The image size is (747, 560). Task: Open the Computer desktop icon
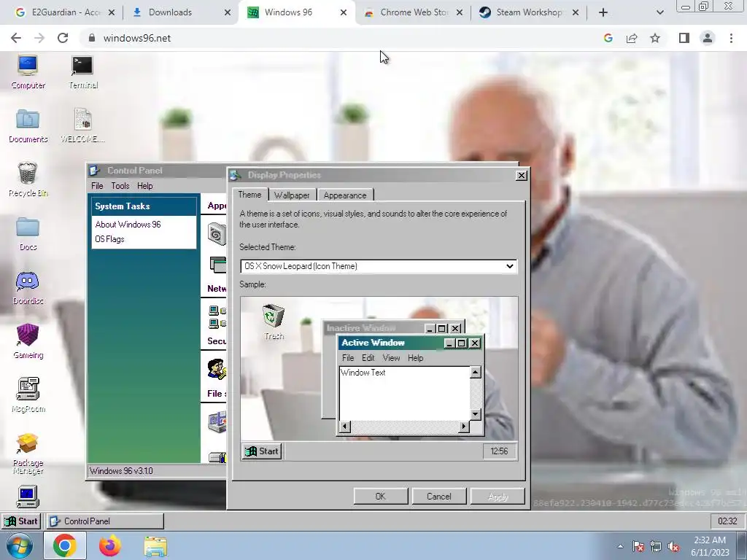tap(28, 71)
